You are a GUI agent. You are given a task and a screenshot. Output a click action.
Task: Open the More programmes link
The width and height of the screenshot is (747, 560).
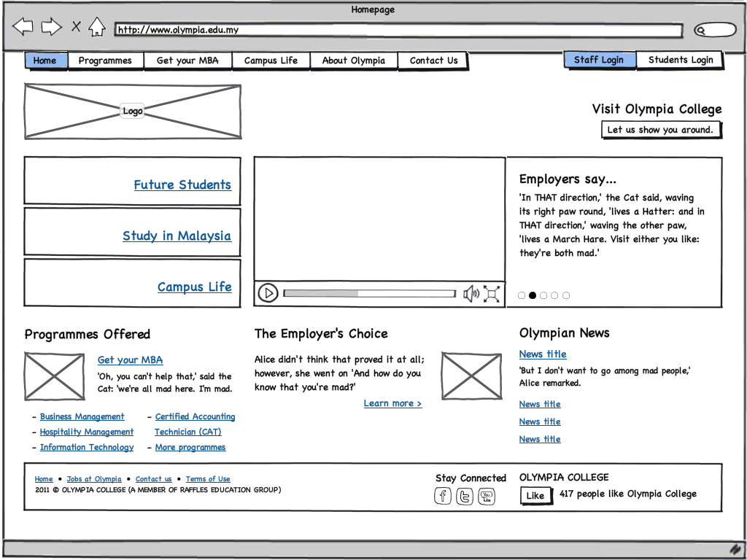click(x=190, y=447)
